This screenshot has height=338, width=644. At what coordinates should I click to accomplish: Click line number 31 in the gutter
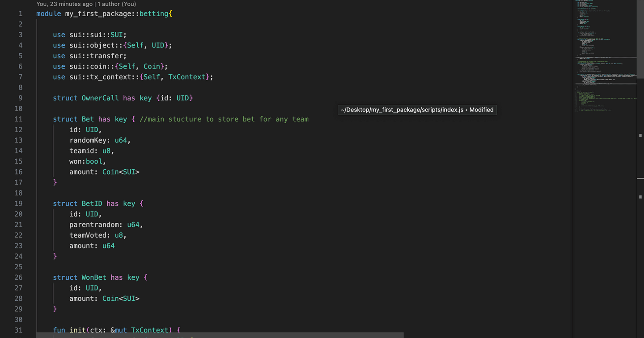click(18, 330)
